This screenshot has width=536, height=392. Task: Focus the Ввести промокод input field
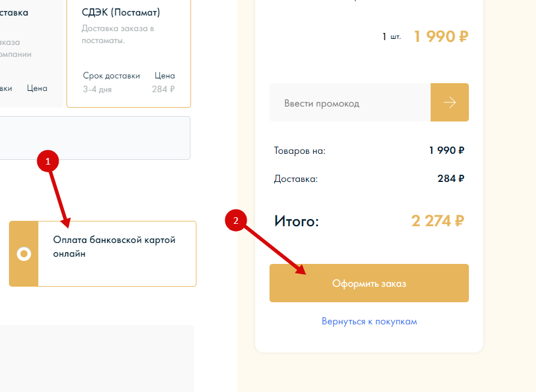click(x=350, y=102)
